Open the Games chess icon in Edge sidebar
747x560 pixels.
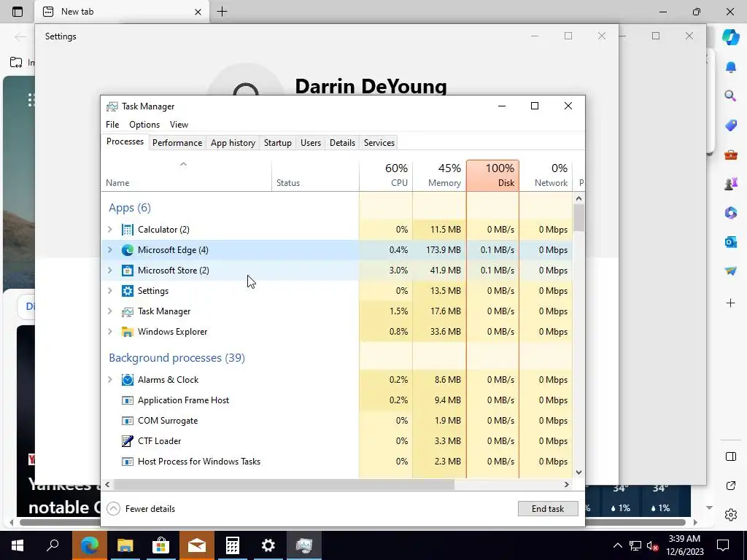[x=730, y=183]
